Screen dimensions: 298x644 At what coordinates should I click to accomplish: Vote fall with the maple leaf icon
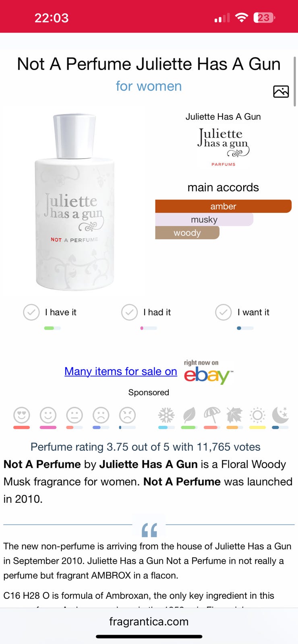pos(234,415)
